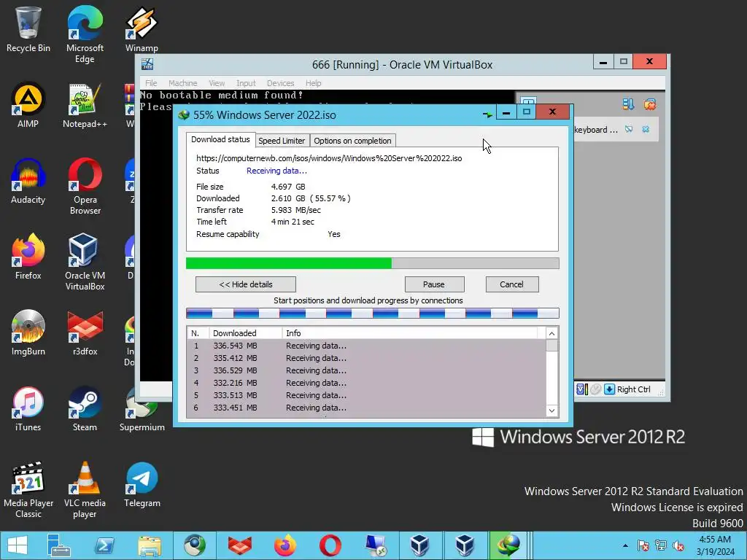
Task: Click the connection list scroll-up arrow
Action: [x=551, y=333]
